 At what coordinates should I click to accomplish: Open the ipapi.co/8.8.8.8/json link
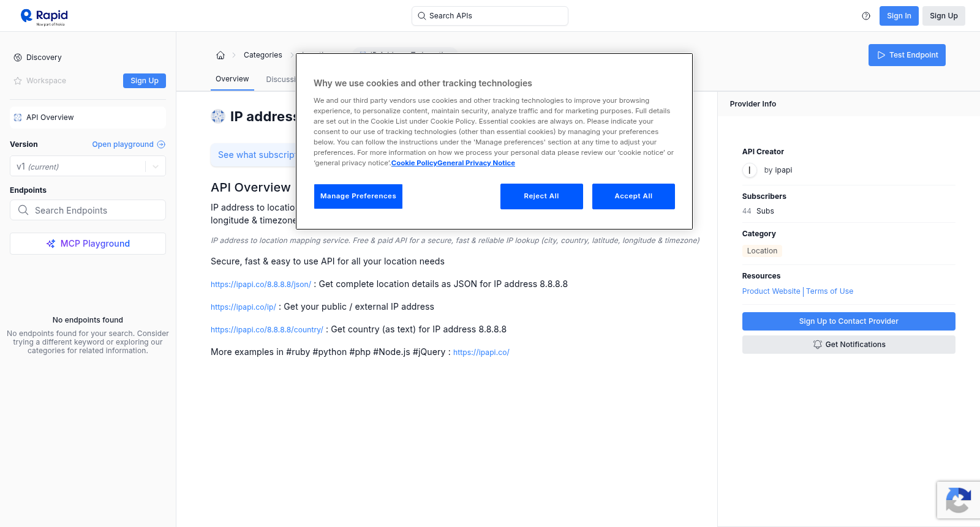261,285
